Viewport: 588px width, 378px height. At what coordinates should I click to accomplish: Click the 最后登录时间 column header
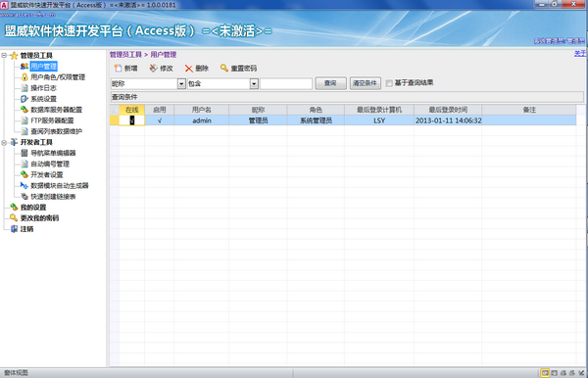click(448, 110)
